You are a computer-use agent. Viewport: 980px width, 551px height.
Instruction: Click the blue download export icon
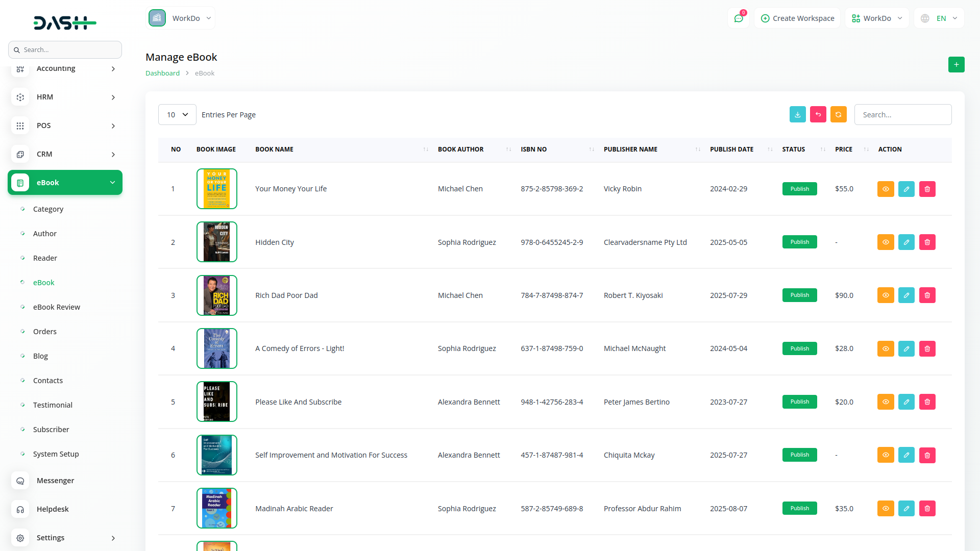pyautogui.click(x=797, y=115)
